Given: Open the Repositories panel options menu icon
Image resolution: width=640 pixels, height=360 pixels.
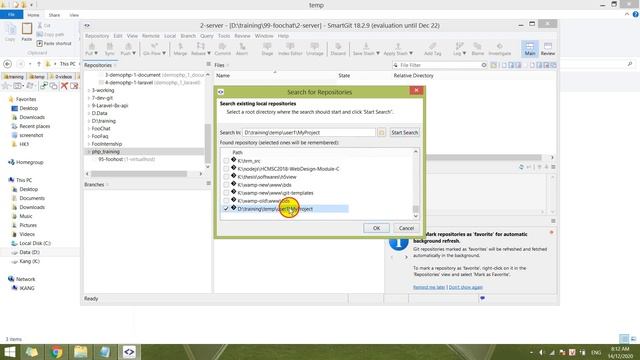Looking at the screenshot, I should click(x=209, y=64).
